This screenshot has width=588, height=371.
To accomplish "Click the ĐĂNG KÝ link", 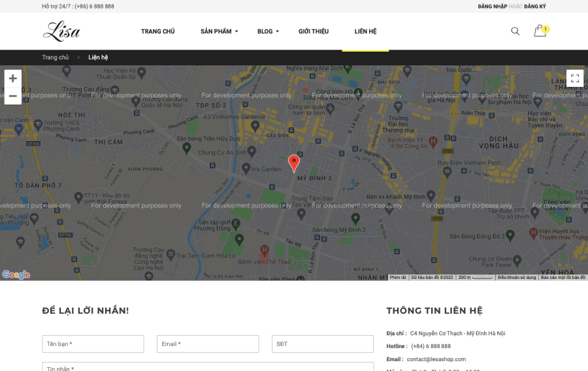I will (534, 7).
